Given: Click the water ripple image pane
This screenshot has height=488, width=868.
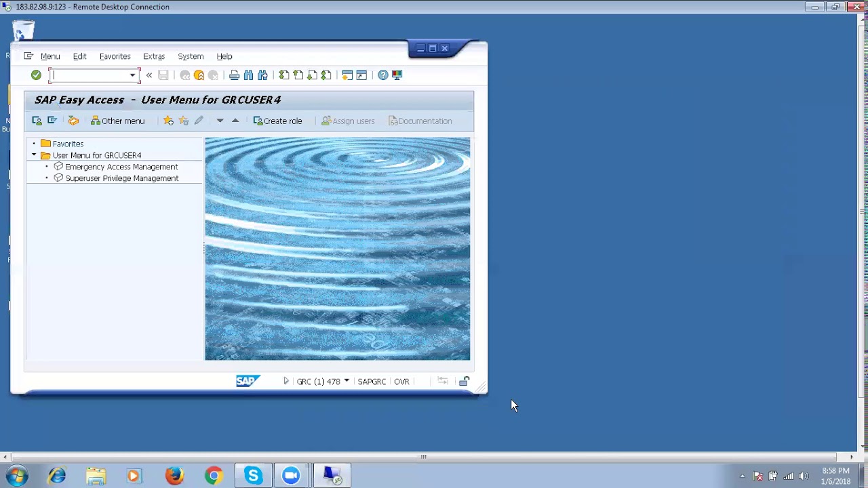Looking at the screenshot, I should (x=337, y=249).
